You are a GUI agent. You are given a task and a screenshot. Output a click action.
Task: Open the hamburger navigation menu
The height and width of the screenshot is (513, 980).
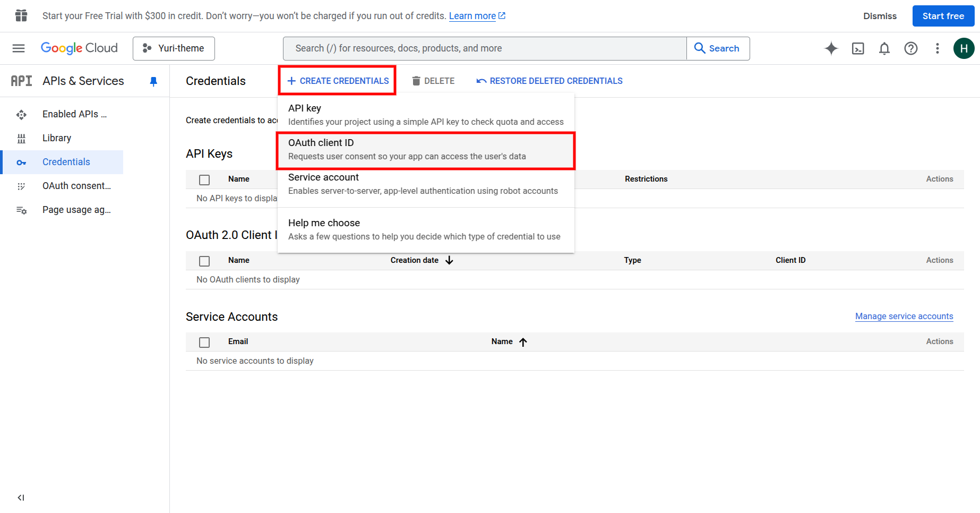pos(19,48)
